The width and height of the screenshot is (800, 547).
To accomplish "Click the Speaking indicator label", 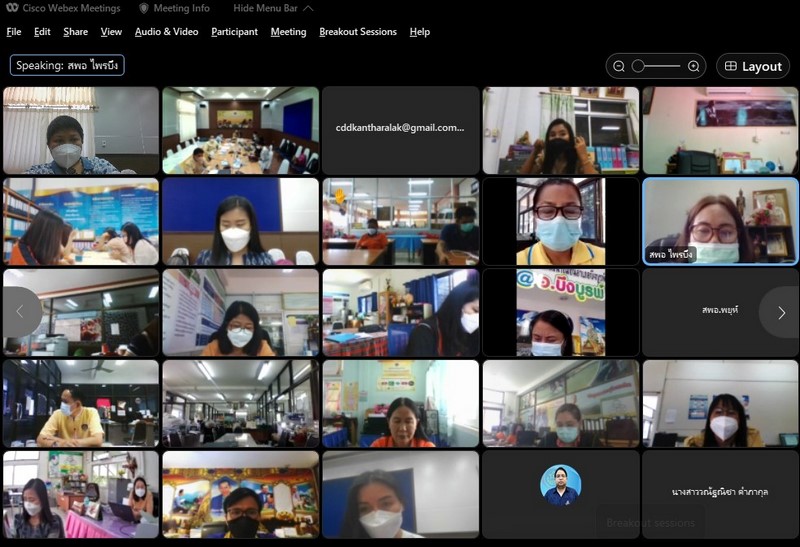I will click(67, 65).
